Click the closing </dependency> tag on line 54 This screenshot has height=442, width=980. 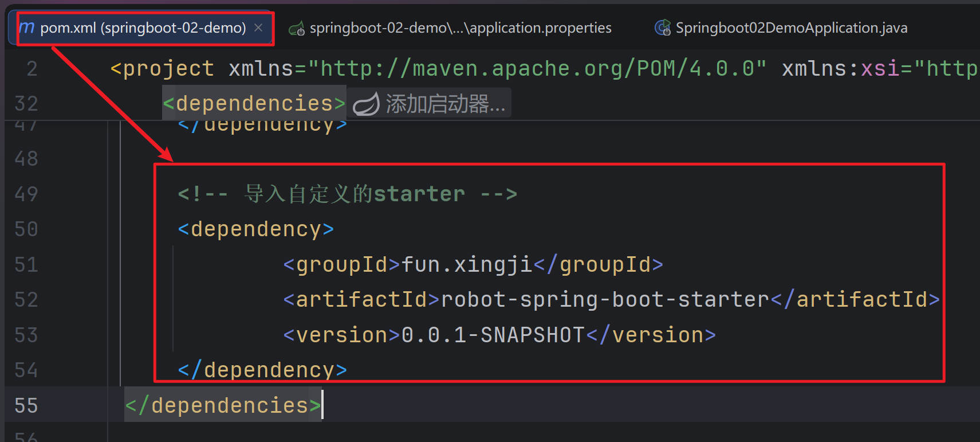pos(262,370)
